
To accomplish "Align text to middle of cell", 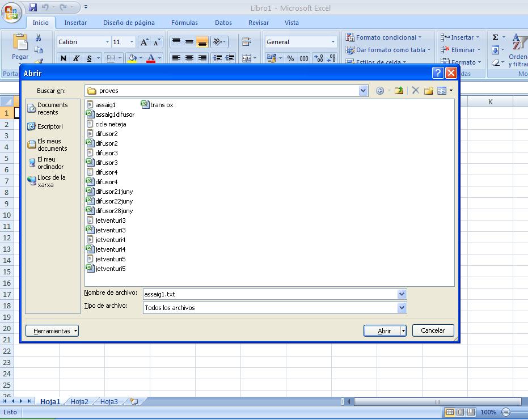I will point(189,42).
